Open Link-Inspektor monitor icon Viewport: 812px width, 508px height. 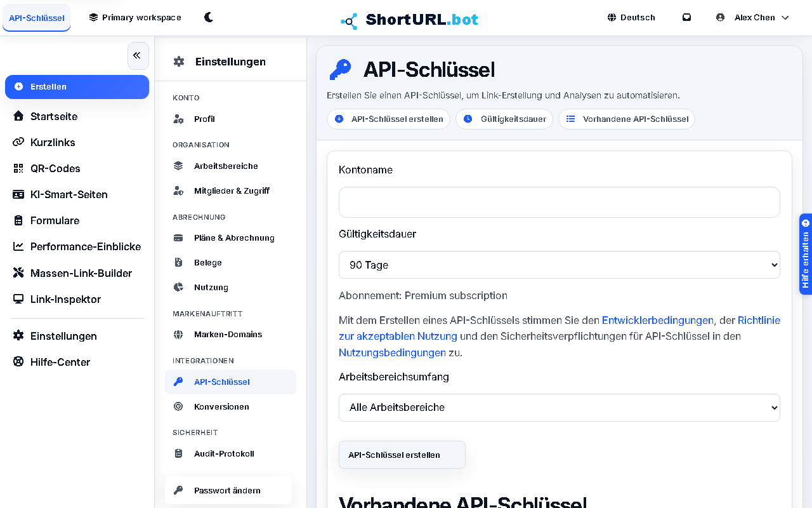(x=18, y=299)
